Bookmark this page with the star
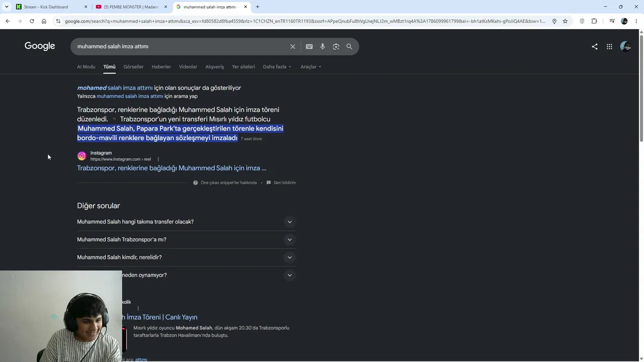Image resolution: width=644 pixels, height=362 pixels. 565,21
